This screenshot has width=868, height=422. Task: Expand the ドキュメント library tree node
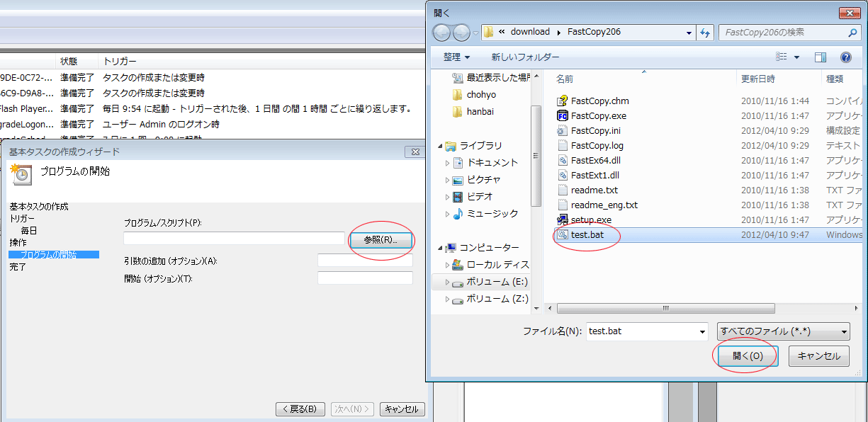pos(447,163)
